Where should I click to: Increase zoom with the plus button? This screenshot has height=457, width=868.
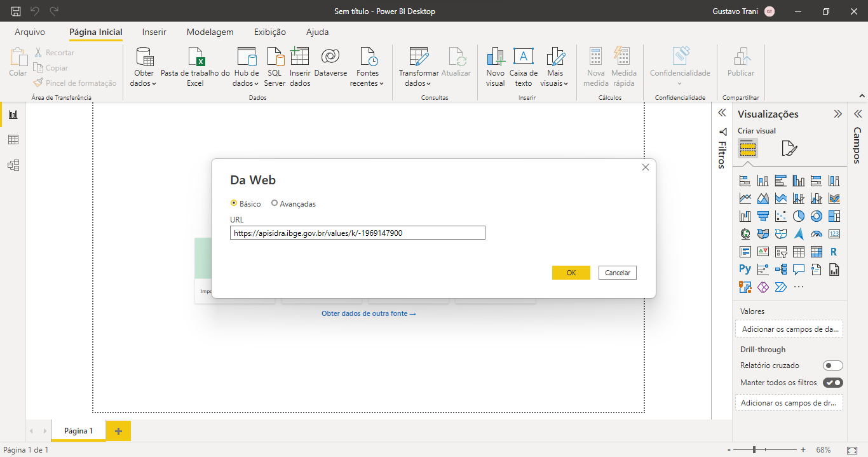coord(803,449)
